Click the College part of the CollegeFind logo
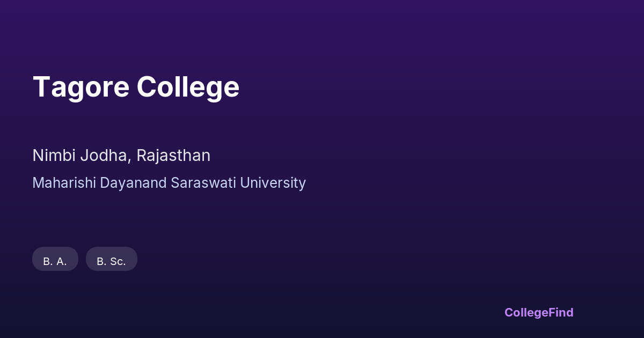Screen dimensions: 644x338 526,312
